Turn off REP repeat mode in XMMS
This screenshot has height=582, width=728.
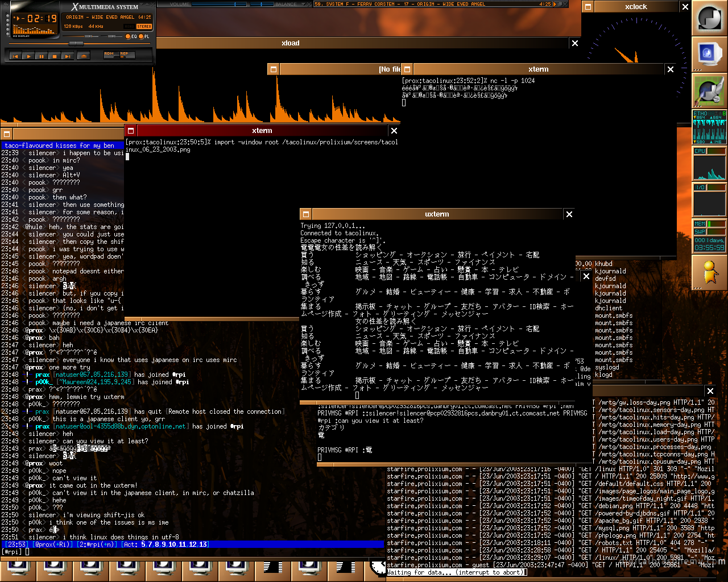[x=127, y=55]
